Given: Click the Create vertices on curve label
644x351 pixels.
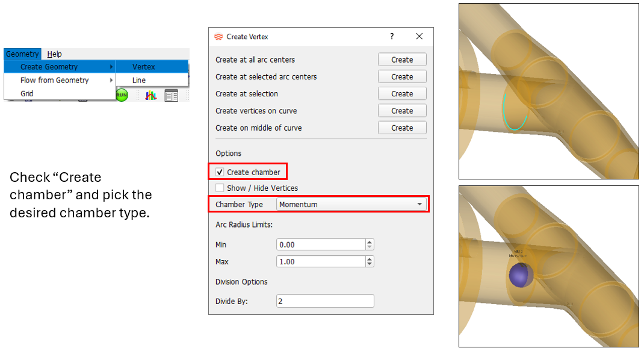Looking at the screenshot, I should pyautogui.click(x=256, y=111).
